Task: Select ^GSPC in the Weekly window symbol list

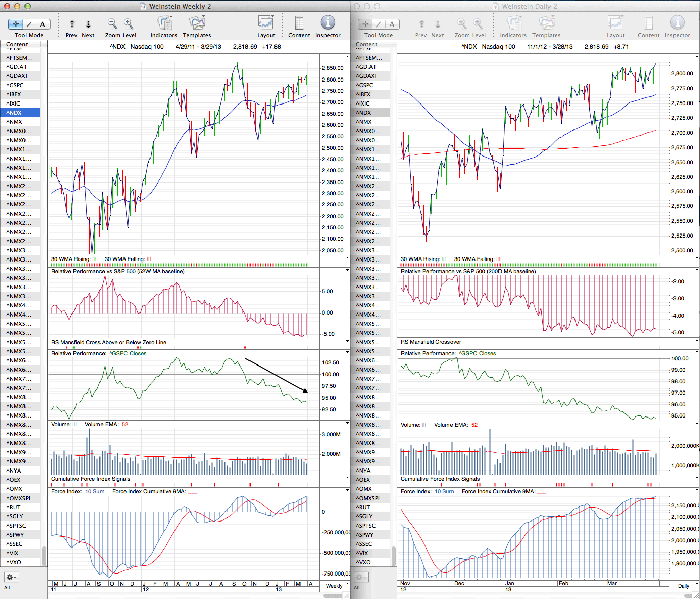Action: click(x=15, y=85)
